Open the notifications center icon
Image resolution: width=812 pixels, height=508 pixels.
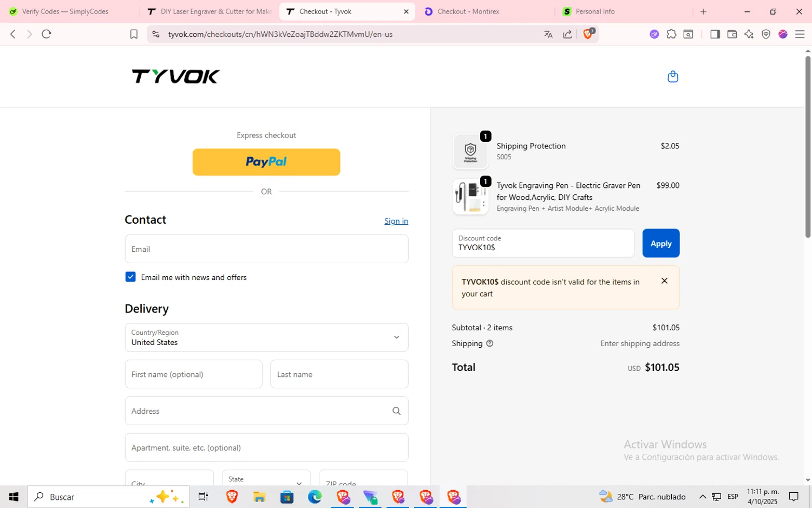(x=794, y=497)
